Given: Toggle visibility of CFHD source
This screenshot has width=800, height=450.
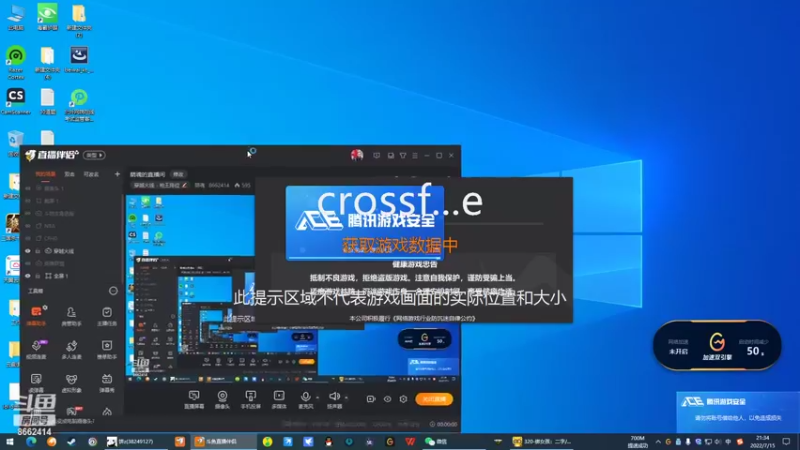Looking at the screenshot, I should click(x=28, y=238).
